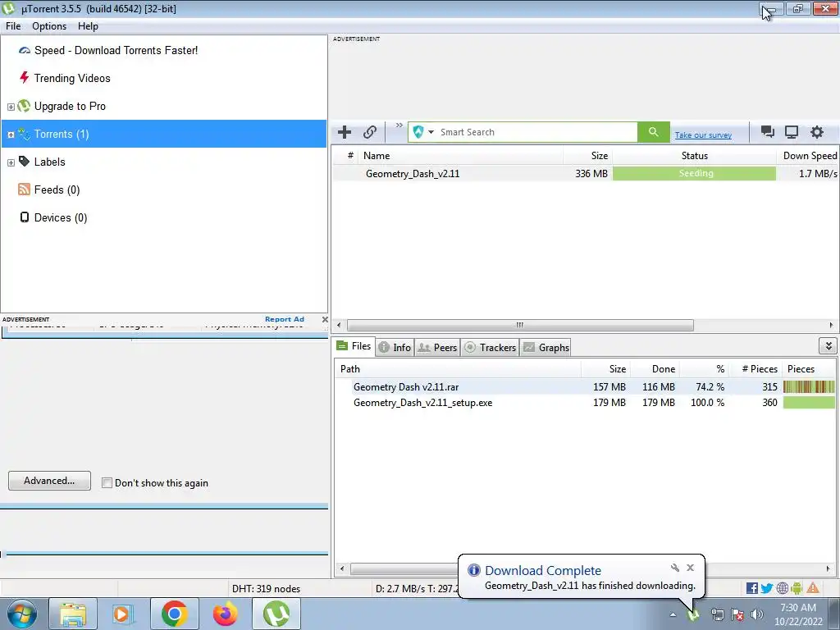Image resolution: width=840 pixels, height=630 pixels.
Task: Click the remote monitor icon in the toolbar
Action: tap(792, 132)
